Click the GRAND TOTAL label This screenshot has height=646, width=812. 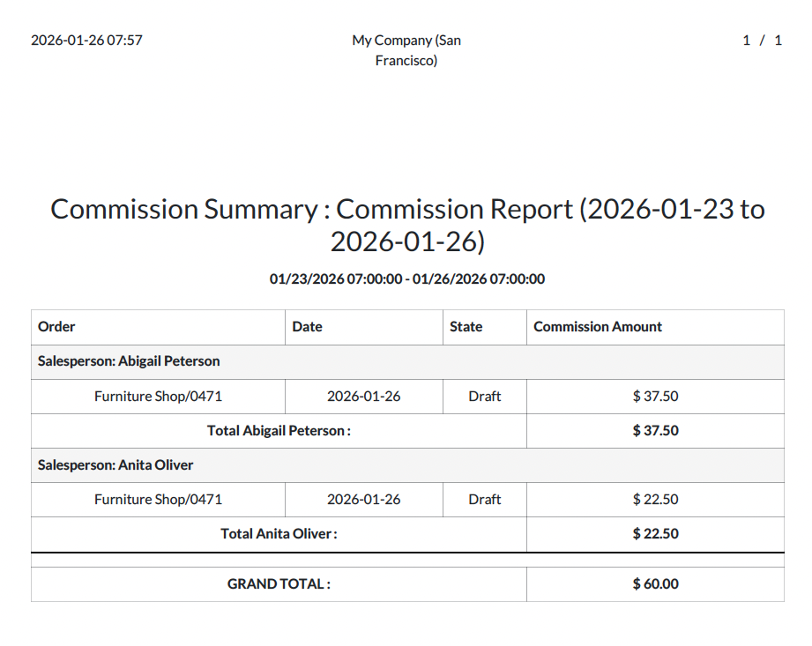[279, 584]
